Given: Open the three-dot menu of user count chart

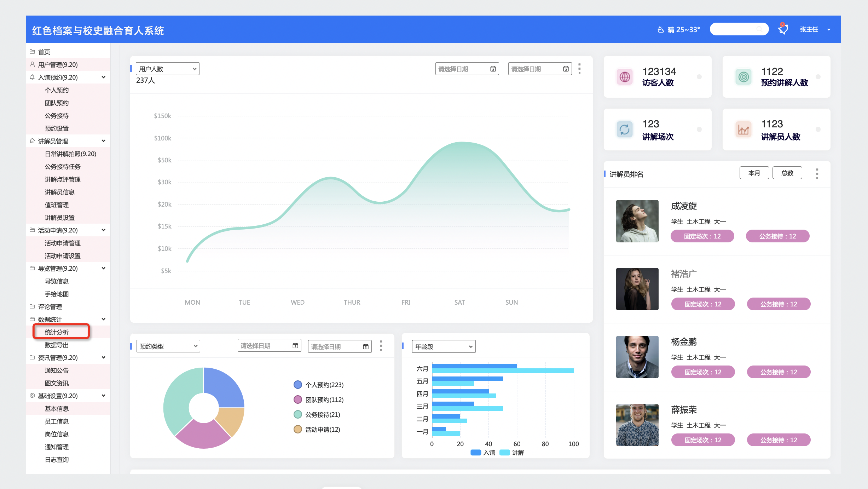Looking at the screenshot, I should (579, 69).
